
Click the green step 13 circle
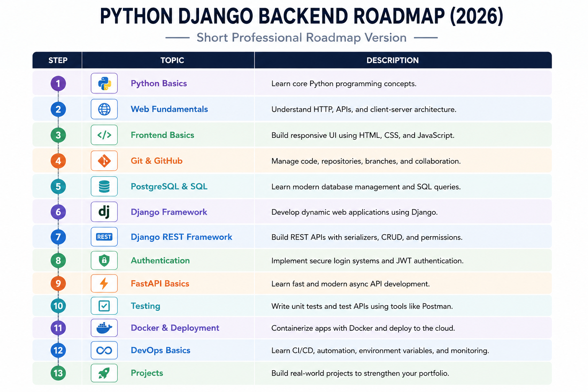(x=58, y=373)
